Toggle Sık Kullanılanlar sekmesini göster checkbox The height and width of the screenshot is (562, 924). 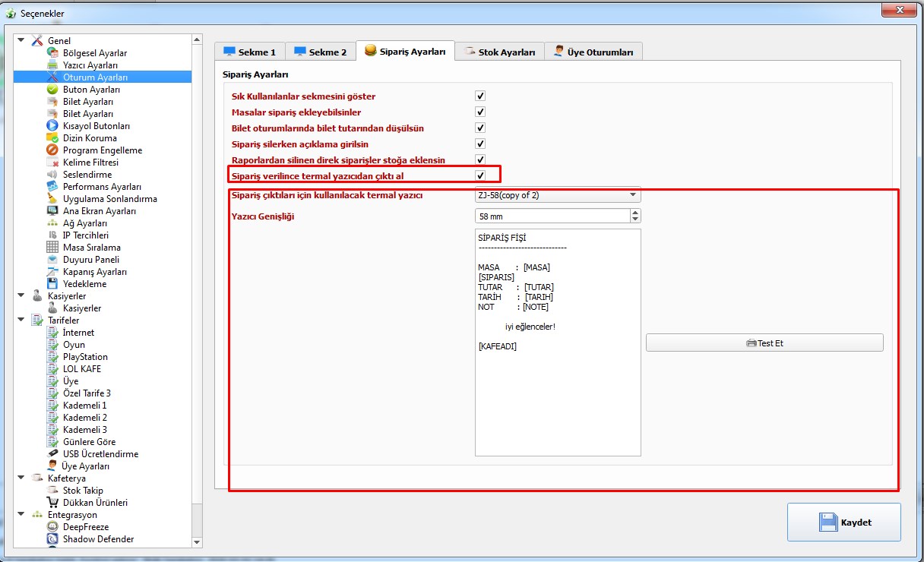pos(480,96)
